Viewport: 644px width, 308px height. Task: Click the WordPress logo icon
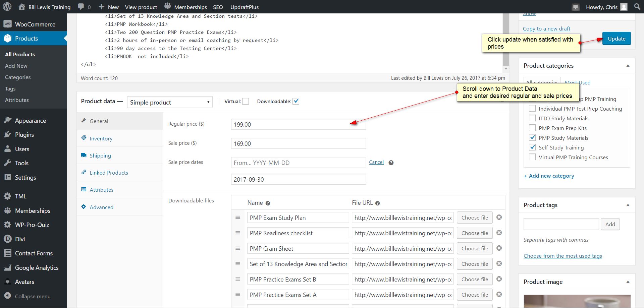(7, 7)
